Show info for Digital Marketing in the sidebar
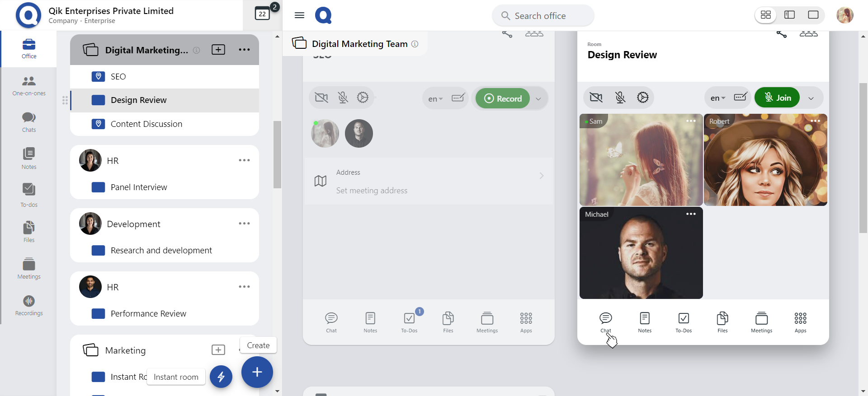Image resolution: width=868 pixels, height=396 pixels. [x=196, y=50]
